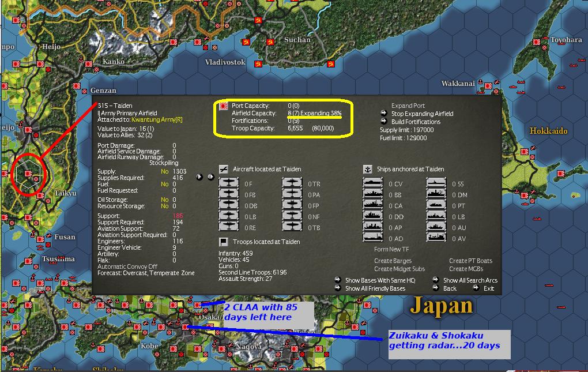588x372 pixels.
Task: Toggle Fuel stockpiling 'No' setting
Action: pos(165,184)
